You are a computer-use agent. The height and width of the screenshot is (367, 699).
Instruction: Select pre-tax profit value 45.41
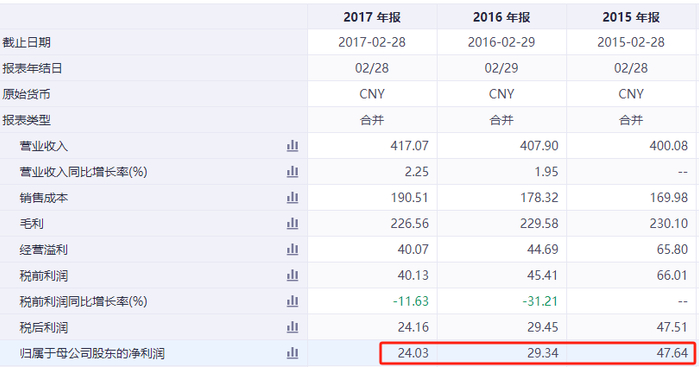(x=543, y=276)
